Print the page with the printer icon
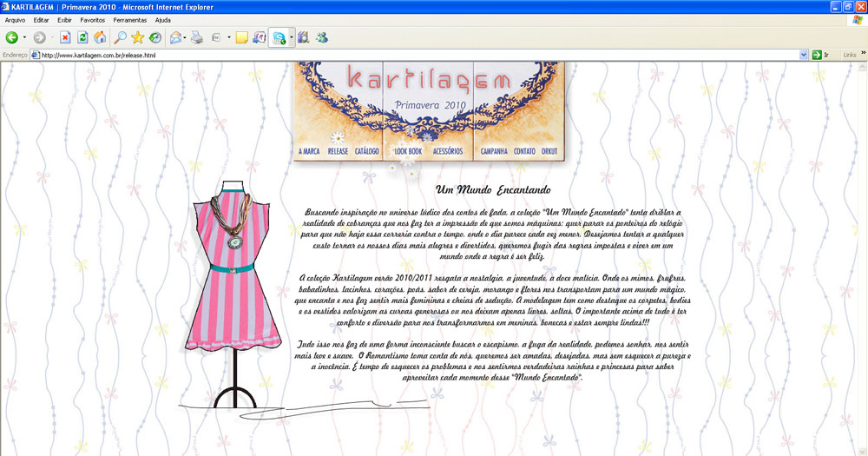The image size is (868, 456). [x=196, y=37]
